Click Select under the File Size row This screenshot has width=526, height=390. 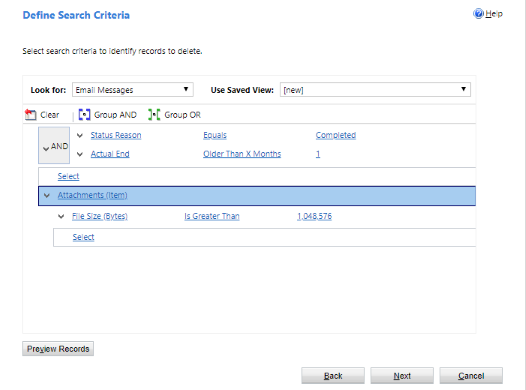coord(83,237)
